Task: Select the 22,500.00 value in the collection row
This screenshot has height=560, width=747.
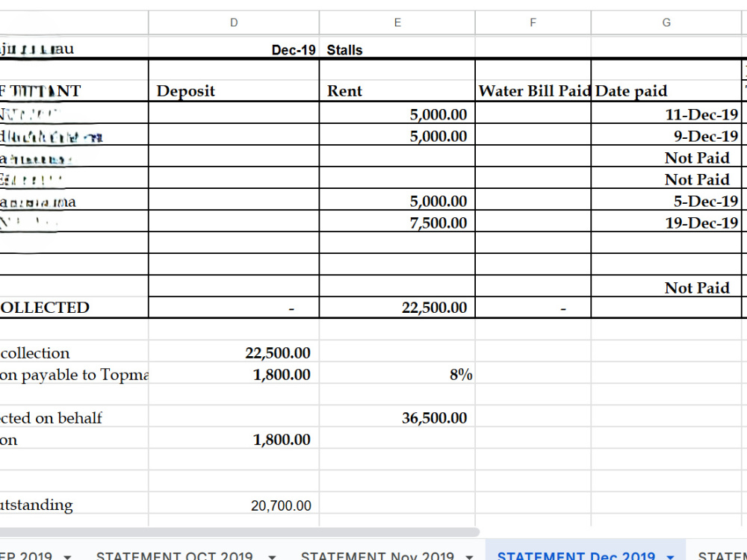Action: click(x=234, y=352)
